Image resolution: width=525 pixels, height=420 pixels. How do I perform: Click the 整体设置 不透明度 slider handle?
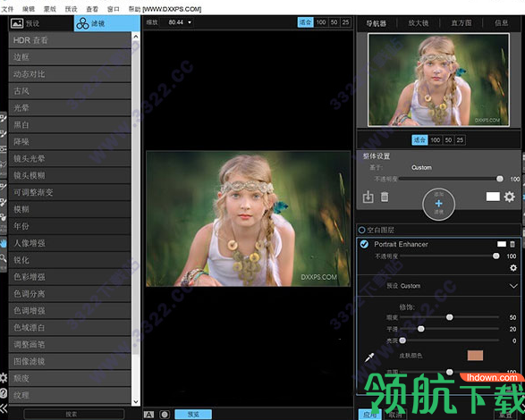(x=500, y=179)
